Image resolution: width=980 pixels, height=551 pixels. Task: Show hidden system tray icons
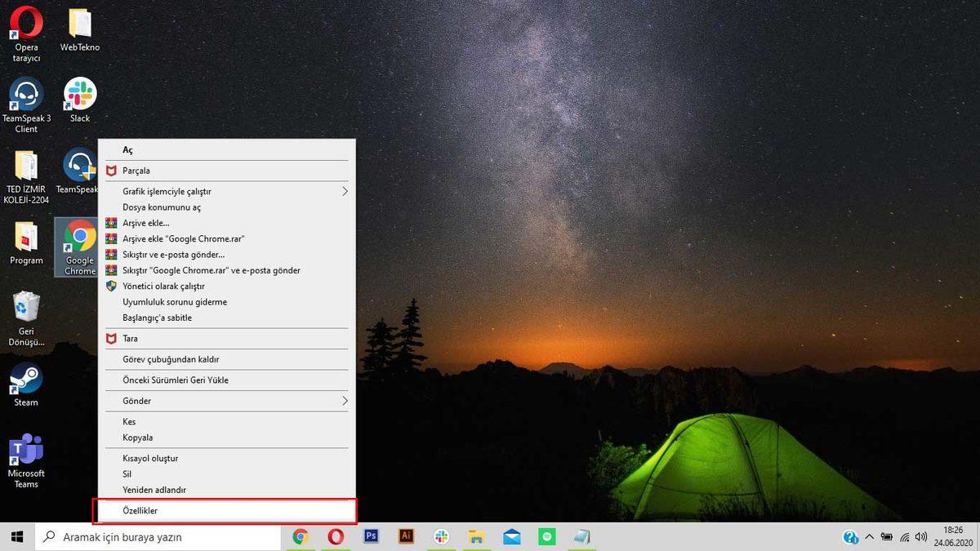(x=869, y=536)
